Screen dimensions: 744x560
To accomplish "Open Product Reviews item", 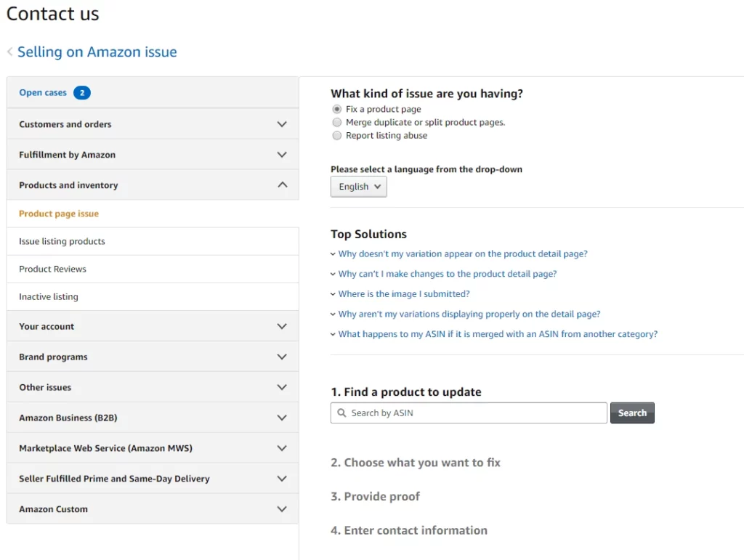I will pyautogui.click(x=153, y=269).
